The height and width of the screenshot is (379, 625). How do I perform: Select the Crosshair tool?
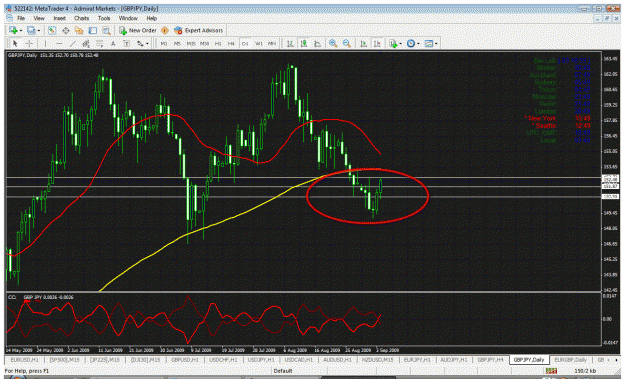[x=29, y=43]
